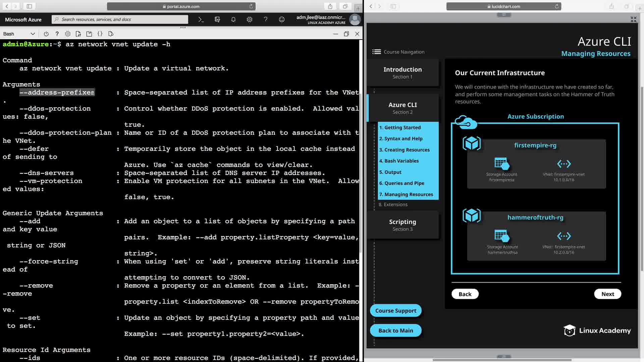Click the Next button

coord(607,294)
